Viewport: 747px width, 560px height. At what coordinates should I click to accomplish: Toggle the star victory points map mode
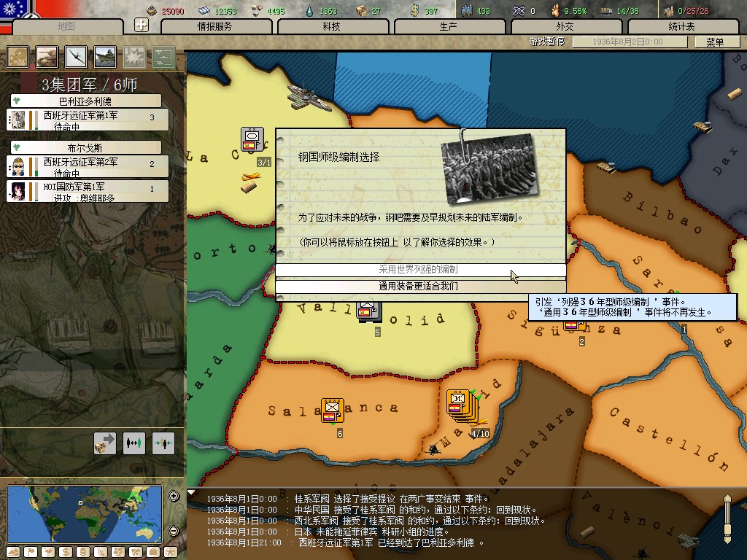170,552
